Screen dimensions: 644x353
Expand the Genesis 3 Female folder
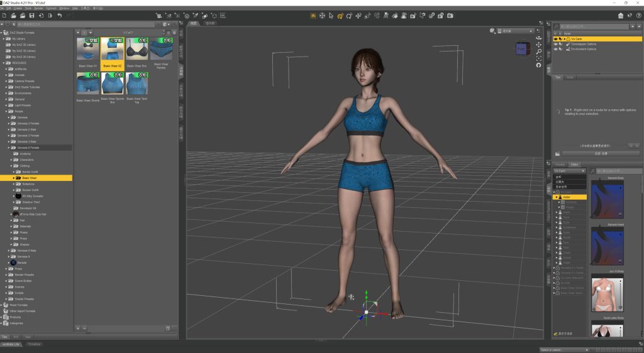(9, 135)
